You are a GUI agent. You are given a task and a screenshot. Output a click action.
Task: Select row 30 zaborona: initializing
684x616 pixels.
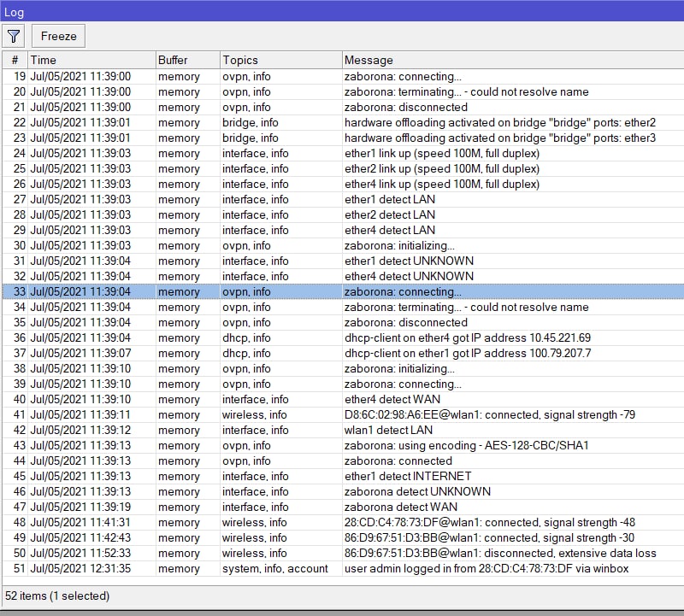pos(344,245)
